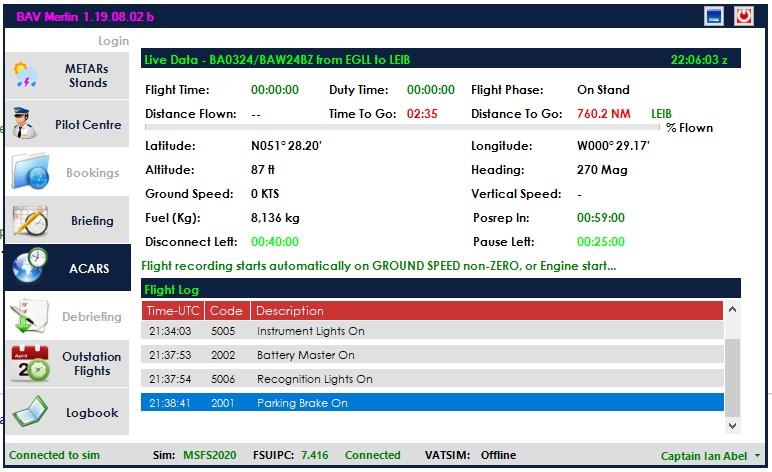Click the VATSIM Offline status
Viewport: 772px width, 472px height.
498,455
